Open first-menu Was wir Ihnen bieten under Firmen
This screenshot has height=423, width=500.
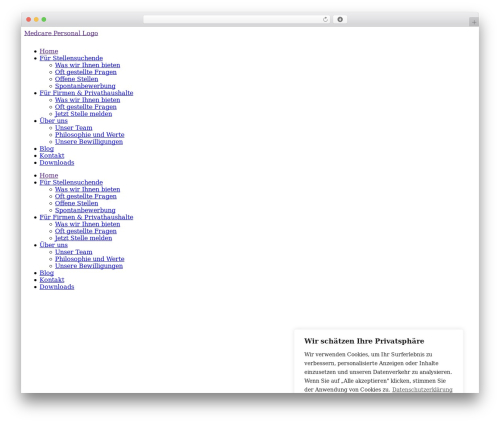tap(87, 100)
